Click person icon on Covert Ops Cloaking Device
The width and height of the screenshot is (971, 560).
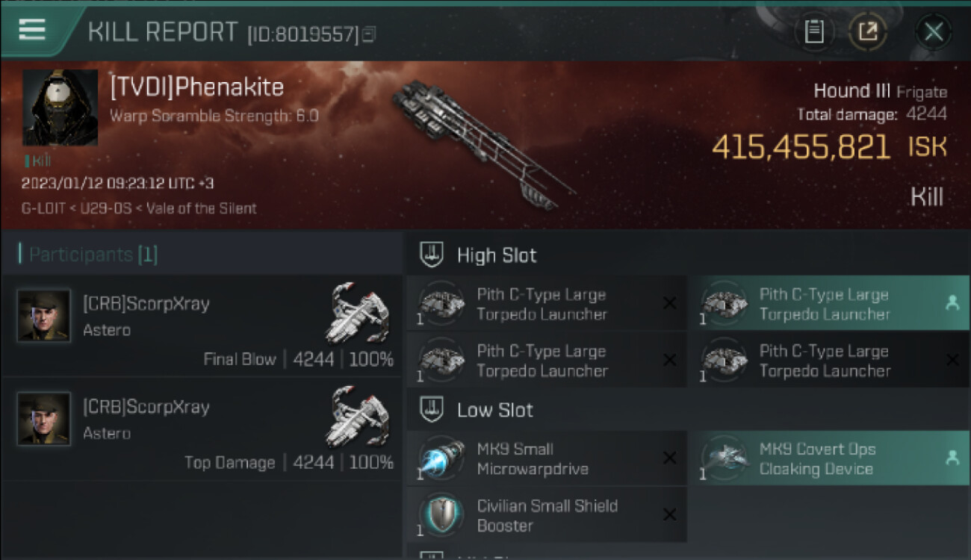click(952, 458)
